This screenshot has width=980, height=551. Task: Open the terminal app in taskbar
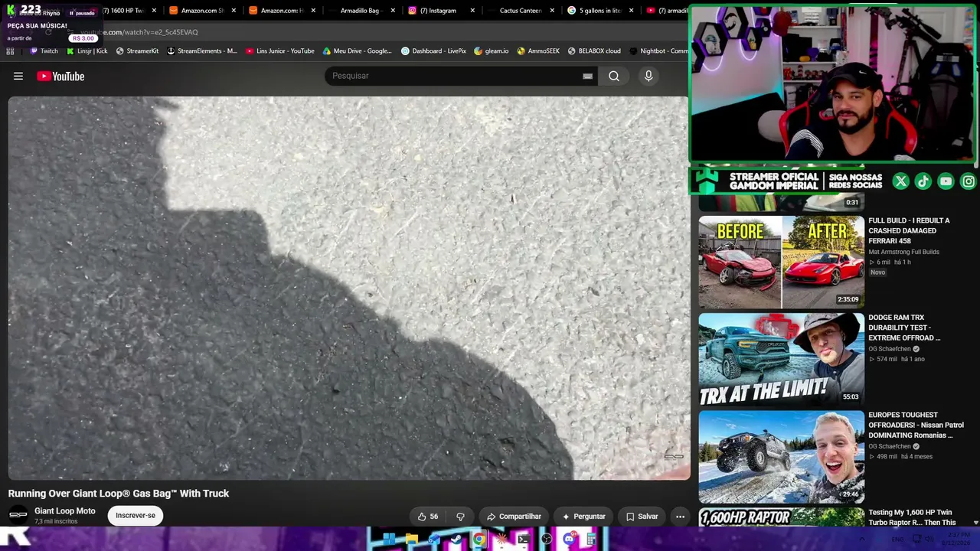524,540
